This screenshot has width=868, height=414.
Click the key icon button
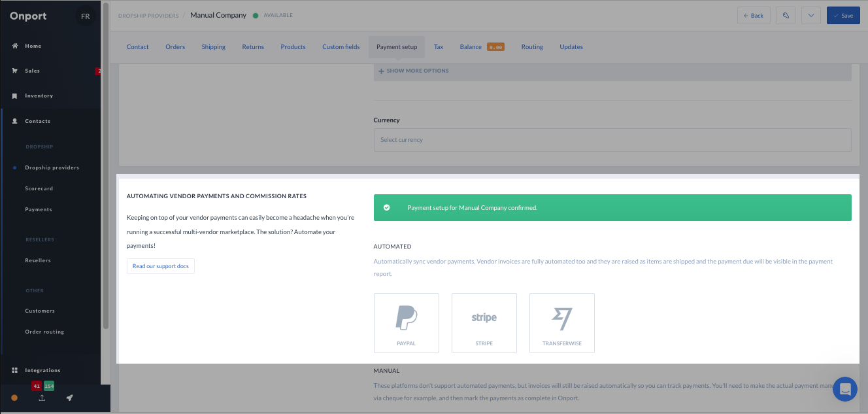pos(786,16)
